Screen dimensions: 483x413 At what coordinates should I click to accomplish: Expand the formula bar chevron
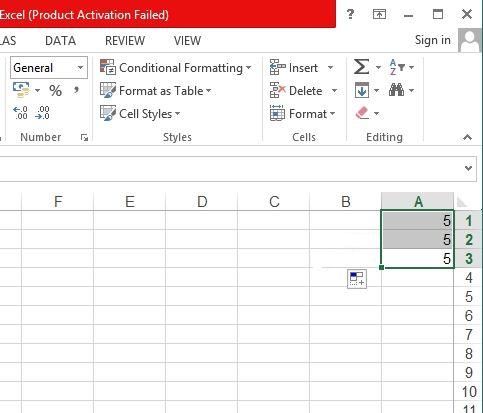coord(468,168)
